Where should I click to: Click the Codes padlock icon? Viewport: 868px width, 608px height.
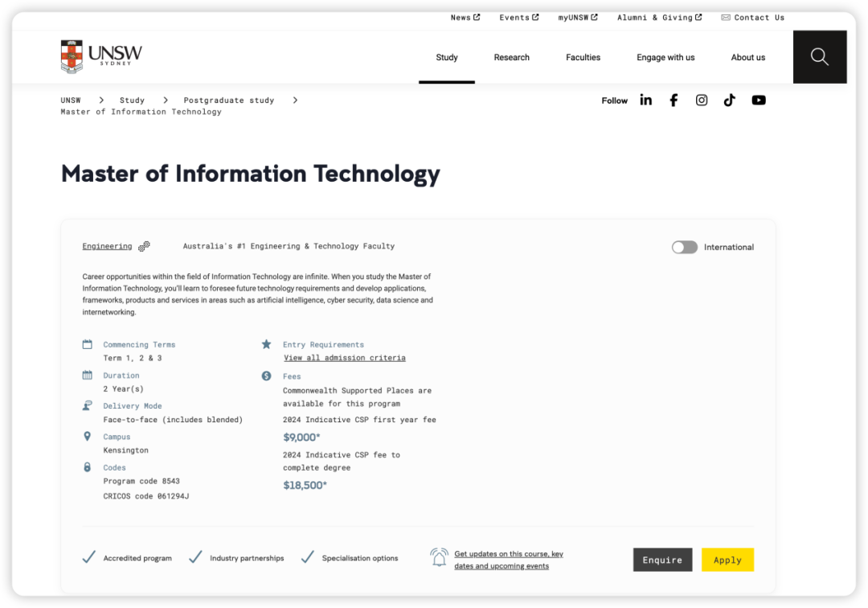[87, 466]
